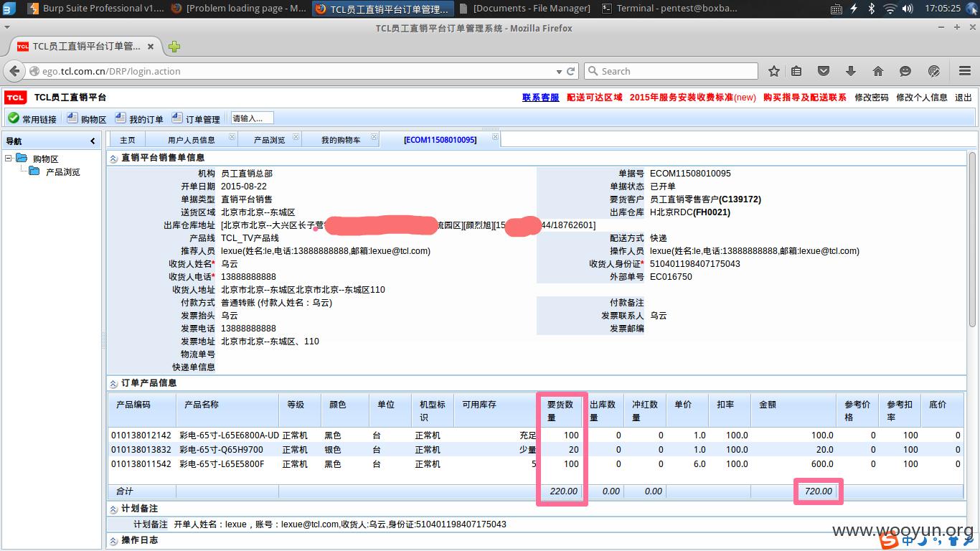
Task: Switch to 我的购物车 tab
Action: pyautogui.click(x=341, y=140)
